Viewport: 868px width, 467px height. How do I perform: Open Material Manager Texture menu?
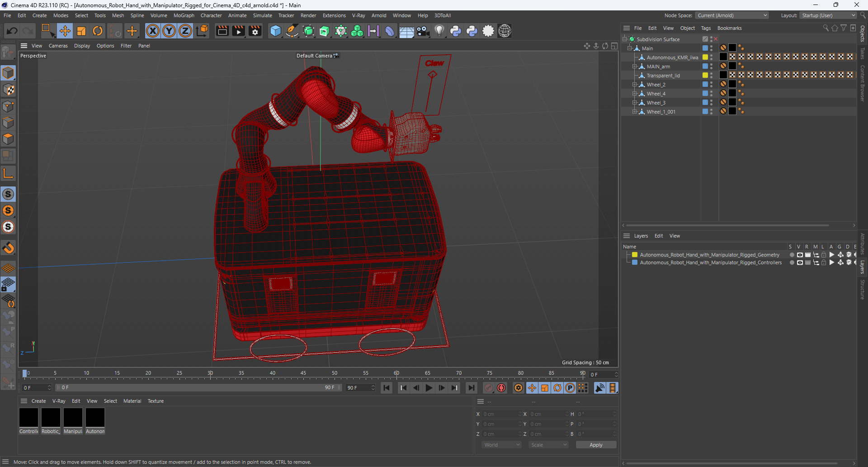pos(156,401)
